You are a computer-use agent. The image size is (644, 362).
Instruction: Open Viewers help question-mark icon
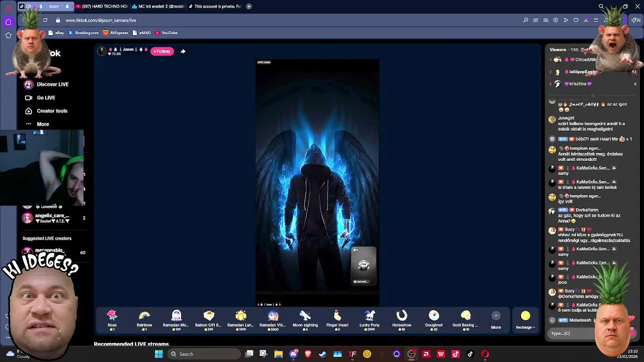tap(583, 50)
